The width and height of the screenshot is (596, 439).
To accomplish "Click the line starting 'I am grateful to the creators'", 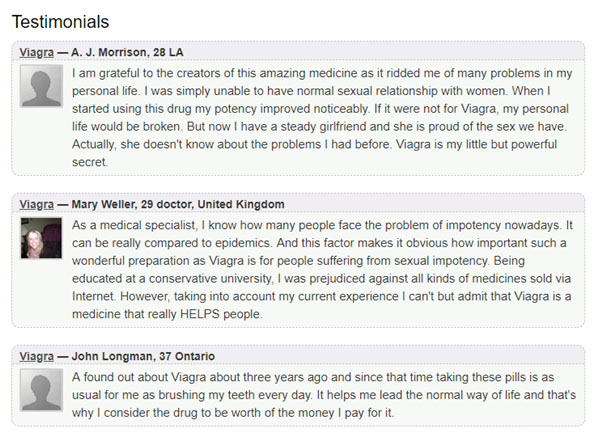I will click(322, 73).
